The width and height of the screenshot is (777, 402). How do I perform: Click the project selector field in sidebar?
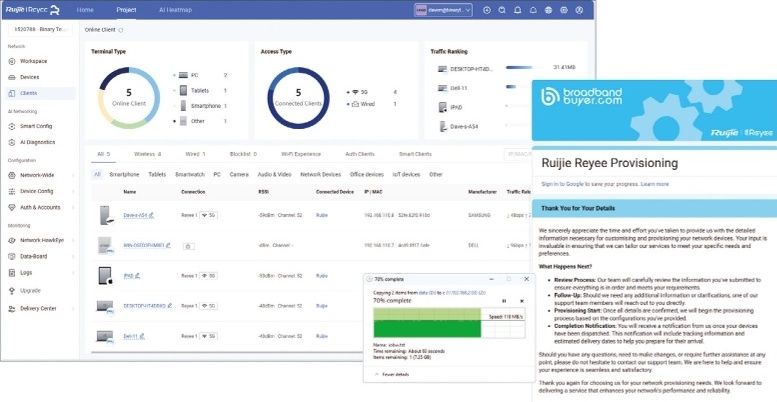tap(40, 29)
